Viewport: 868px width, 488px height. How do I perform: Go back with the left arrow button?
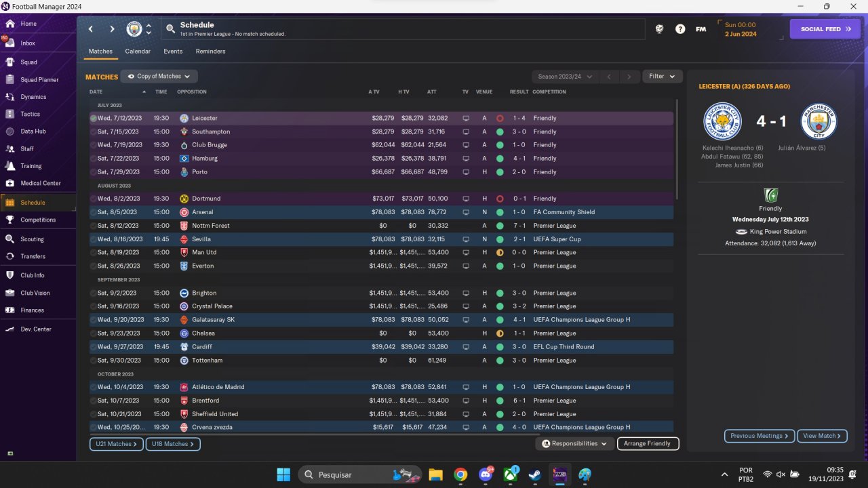coord(91,29)
